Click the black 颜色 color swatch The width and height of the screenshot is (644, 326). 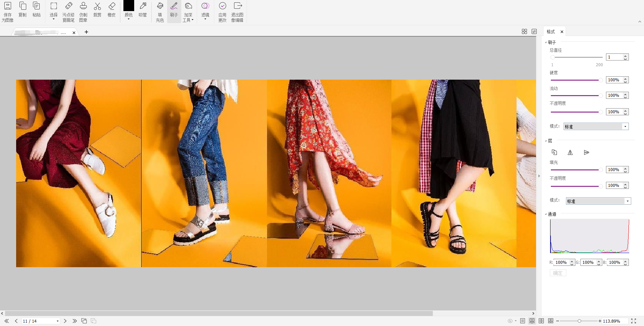point(128,6)
